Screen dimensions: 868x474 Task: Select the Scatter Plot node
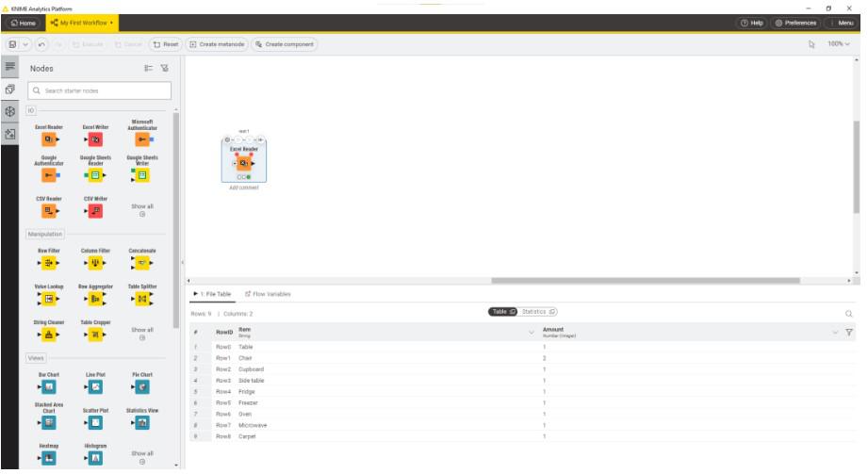pos(95,422)
